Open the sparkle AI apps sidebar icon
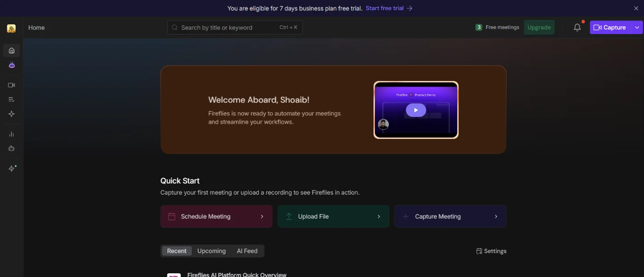This screenshot has height=277, width=644. point(11,114)
